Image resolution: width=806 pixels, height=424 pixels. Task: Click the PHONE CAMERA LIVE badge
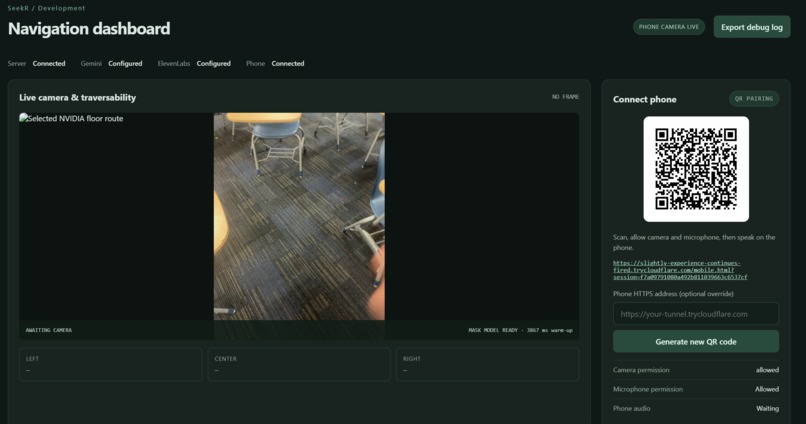pos(669,27)
